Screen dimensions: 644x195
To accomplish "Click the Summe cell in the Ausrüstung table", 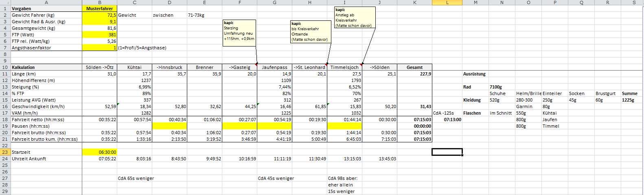I will point(629,93).
